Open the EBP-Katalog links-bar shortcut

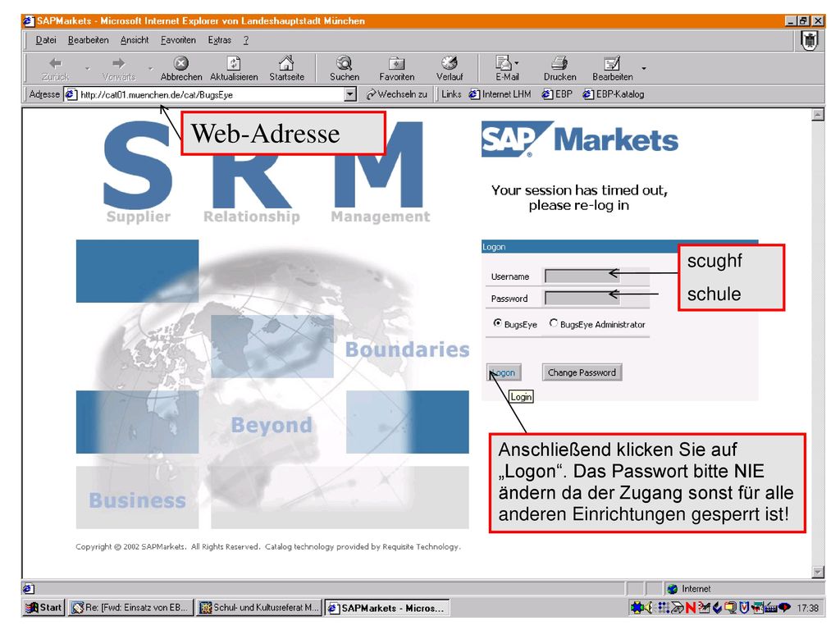(x=614, y=94)
